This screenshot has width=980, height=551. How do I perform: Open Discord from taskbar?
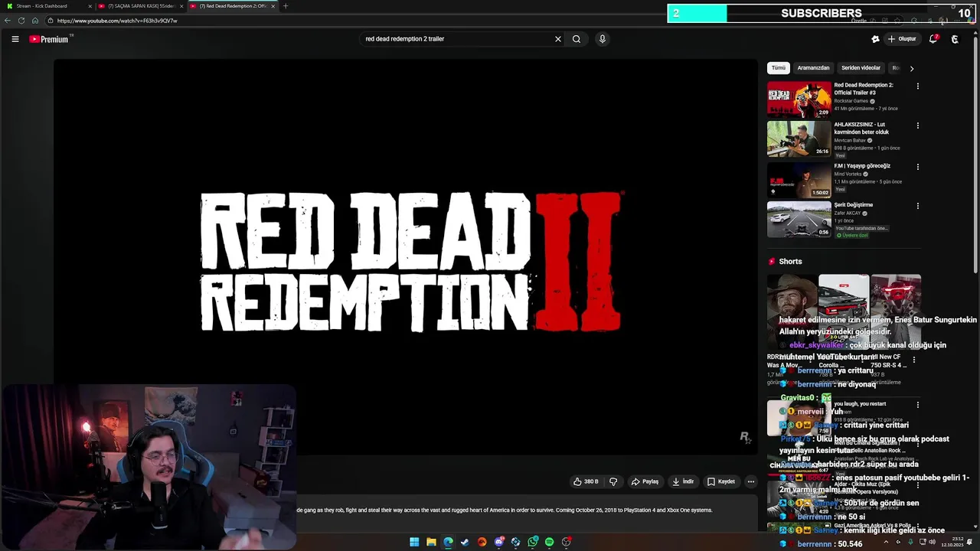click(498, 542)
